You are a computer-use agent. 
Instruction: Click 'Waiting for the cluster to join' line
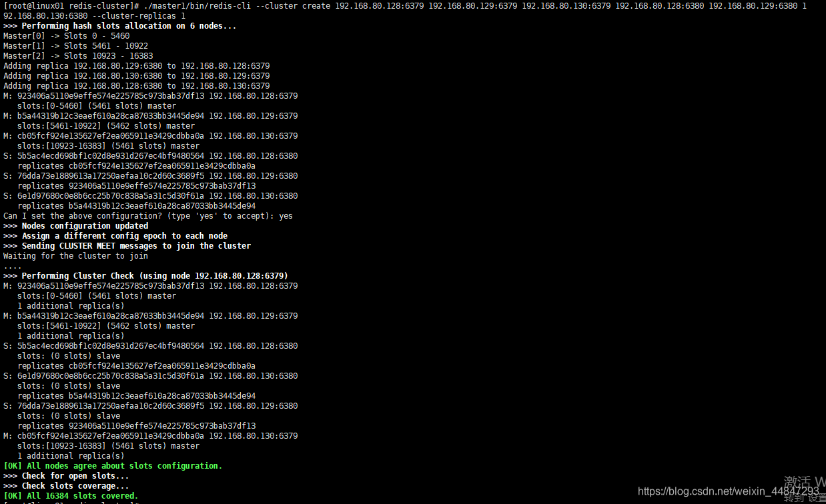click(76, 255)
